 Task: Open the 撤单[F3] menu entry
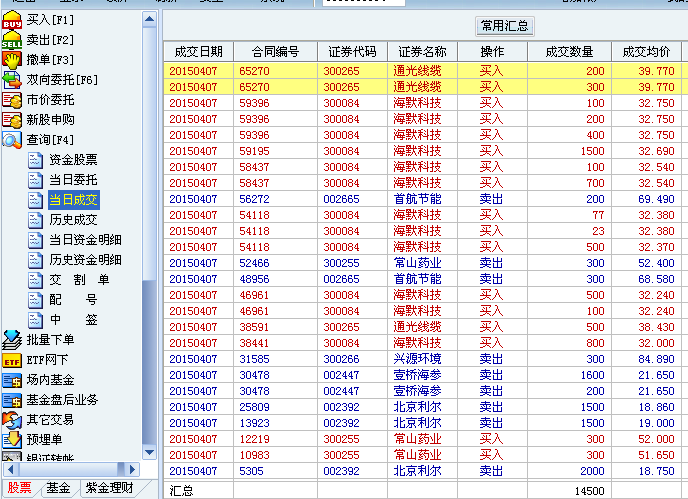(50, 60)
